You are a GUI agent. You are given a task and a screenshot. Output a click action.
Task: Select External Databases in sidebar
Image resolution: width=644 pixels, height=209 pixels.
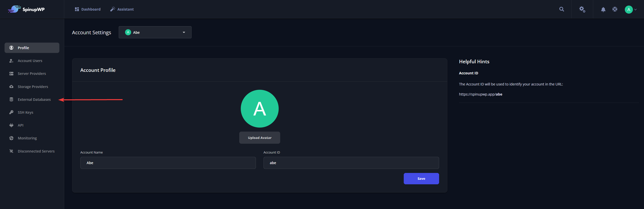[x=34, y=100]
